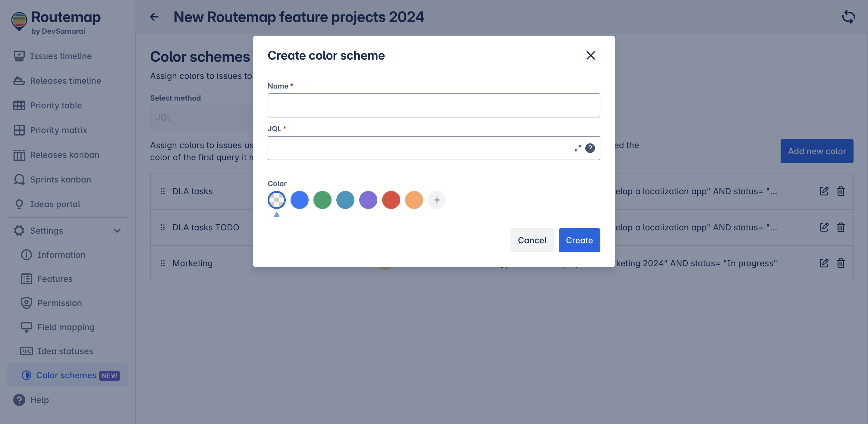The height and width of the screenshot is (424, 868).
Task: Open the Sprints kanban view
Action: point(60,179)
